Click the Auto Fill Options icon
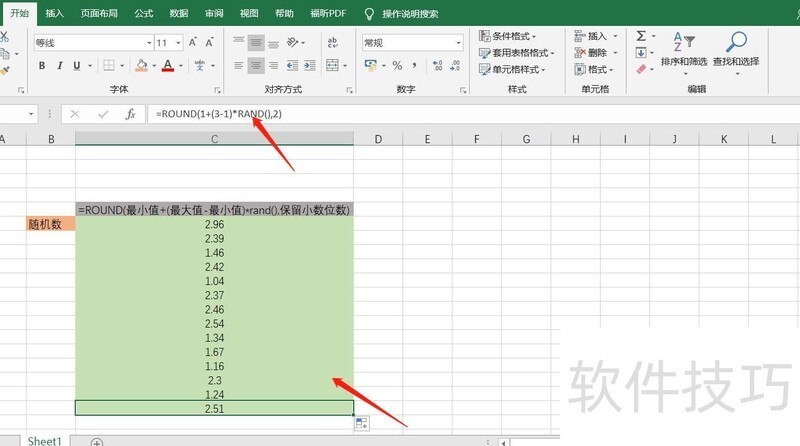This screenshot has height=446, width=800. [362, 423]
